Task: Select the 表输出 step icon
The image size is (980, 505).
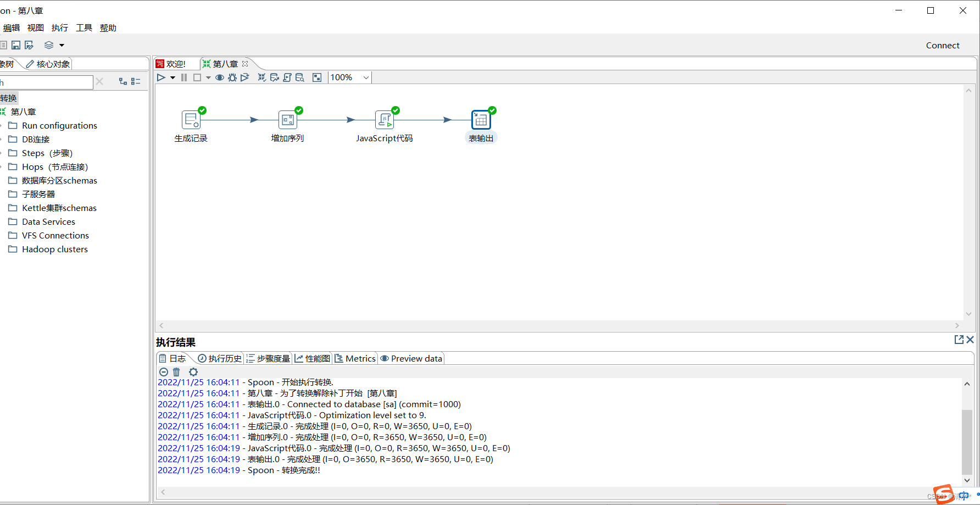Action: click(481, 120)
